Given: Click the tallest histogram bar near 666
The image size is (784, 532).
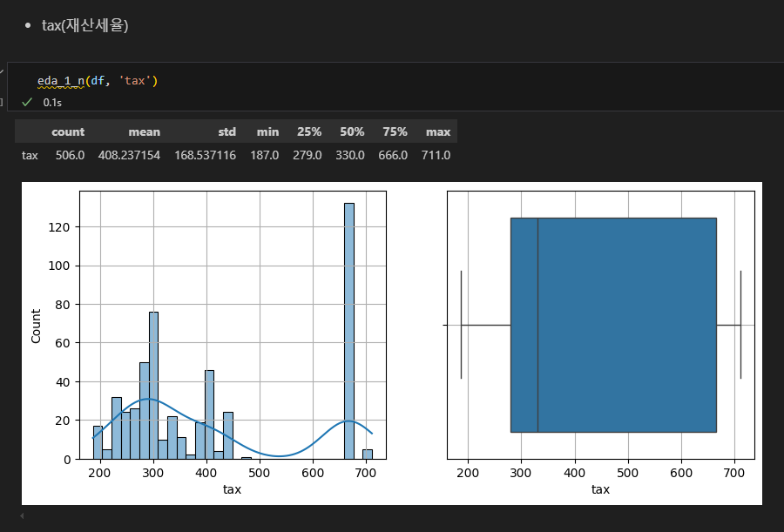Looking at the screenshot, I should click(x=349, y=331).
